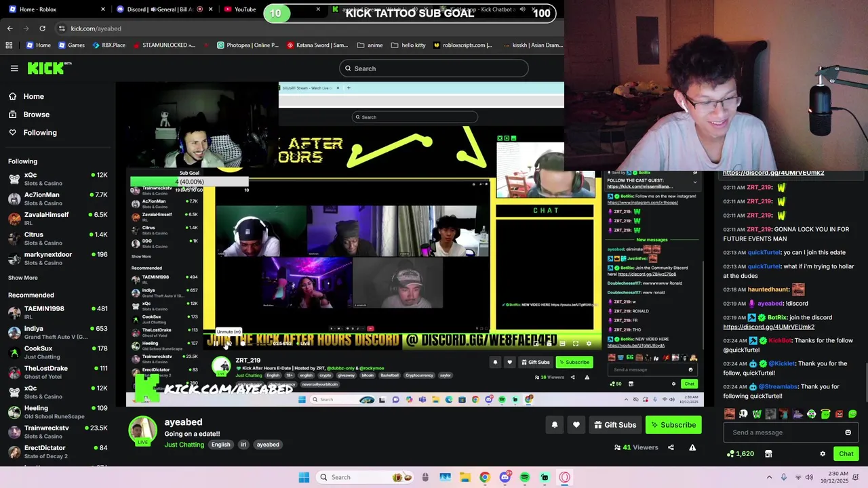Open the anime bookmarks folder
This screenshot has width=868, height=488.
pyautogui.click(x=370, y=45)
